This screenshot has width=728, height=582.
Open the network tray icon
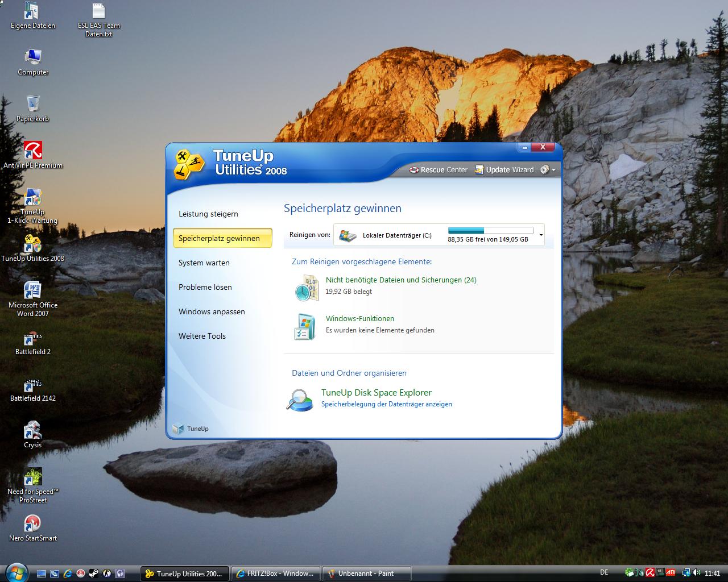pos(686,573)
